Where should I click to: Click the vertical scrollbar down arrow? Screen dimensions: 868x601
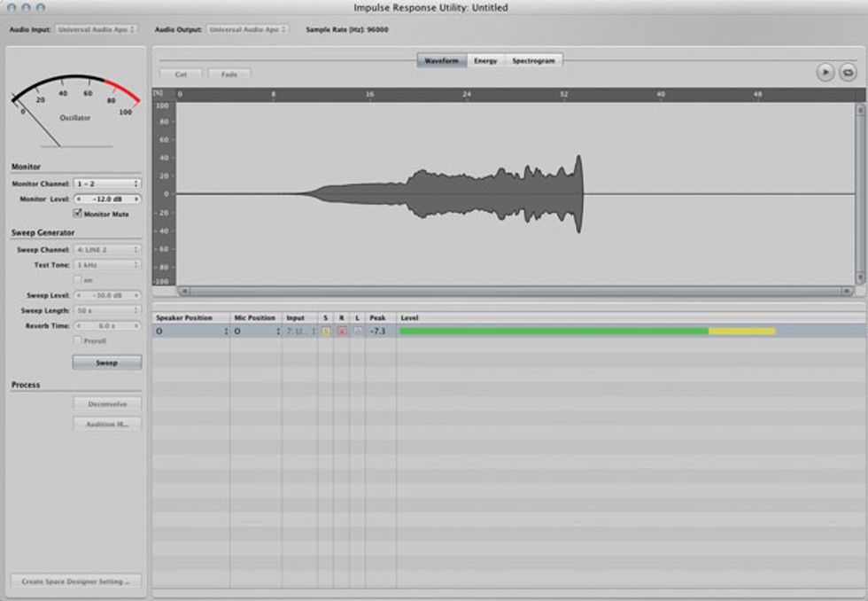pyautogui.click(x=860, y=277)
